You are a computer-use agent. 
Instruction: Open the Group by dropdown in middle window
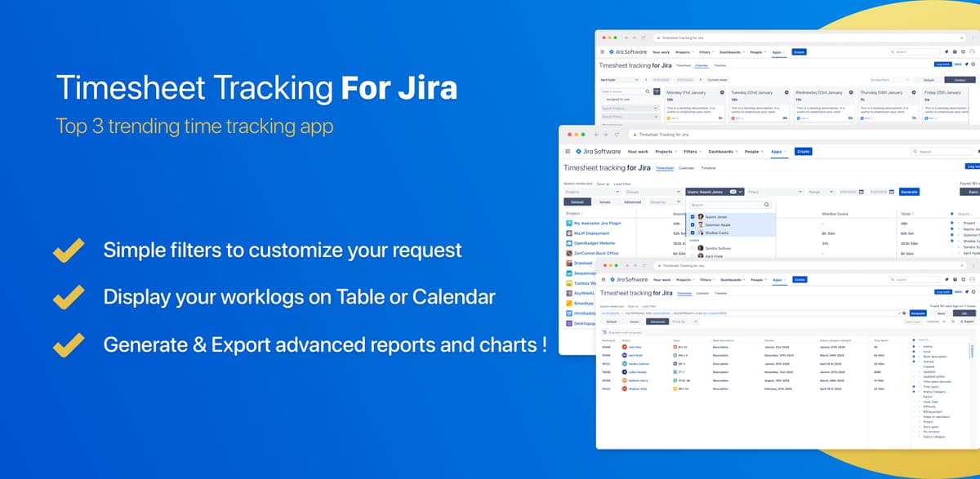pos(666,202)
